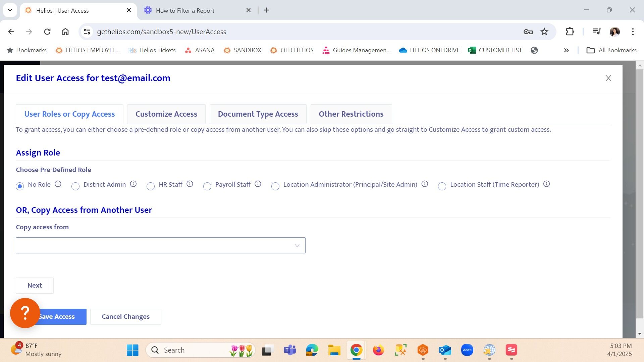The image size is (644, 362).
Task: Open the Document Type Access tab
Action: (258, 114)
